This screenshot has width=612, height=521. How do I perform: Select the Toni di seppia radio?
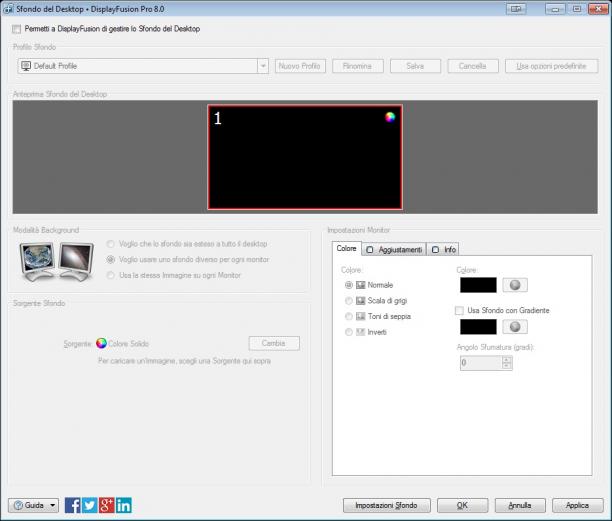pyautogui.click(x=349, y=317)
